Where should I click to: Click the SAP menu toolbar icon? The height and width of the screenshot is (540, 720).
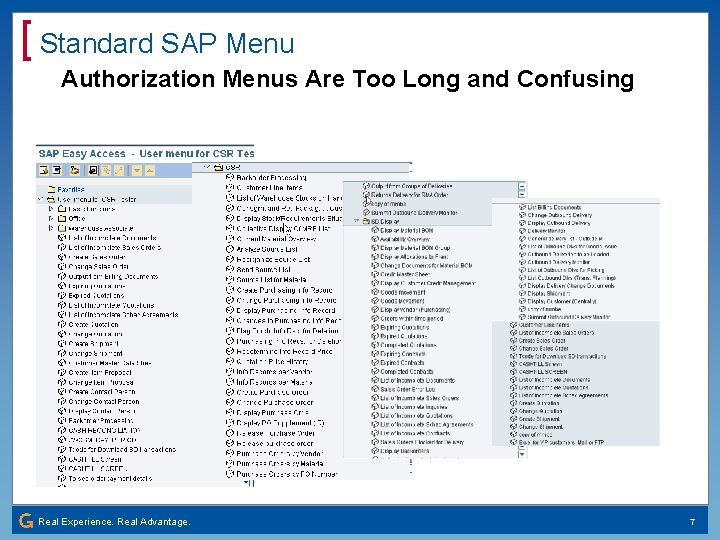56,171
